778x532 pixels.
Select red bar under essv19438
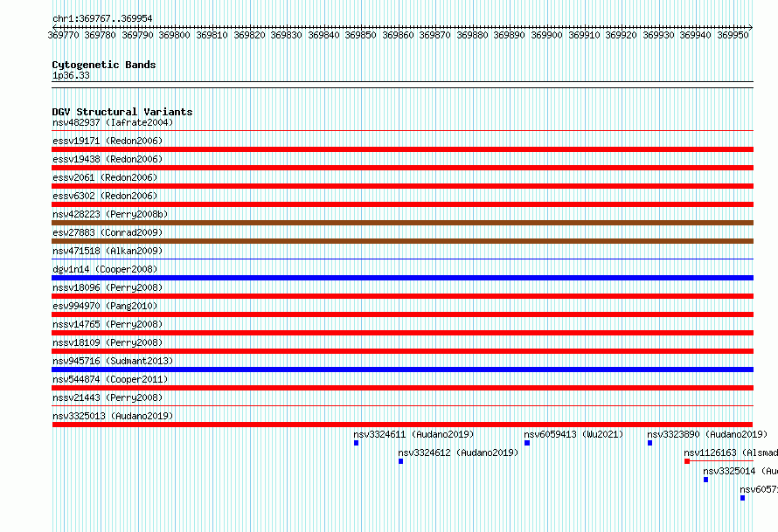point(402,168)
